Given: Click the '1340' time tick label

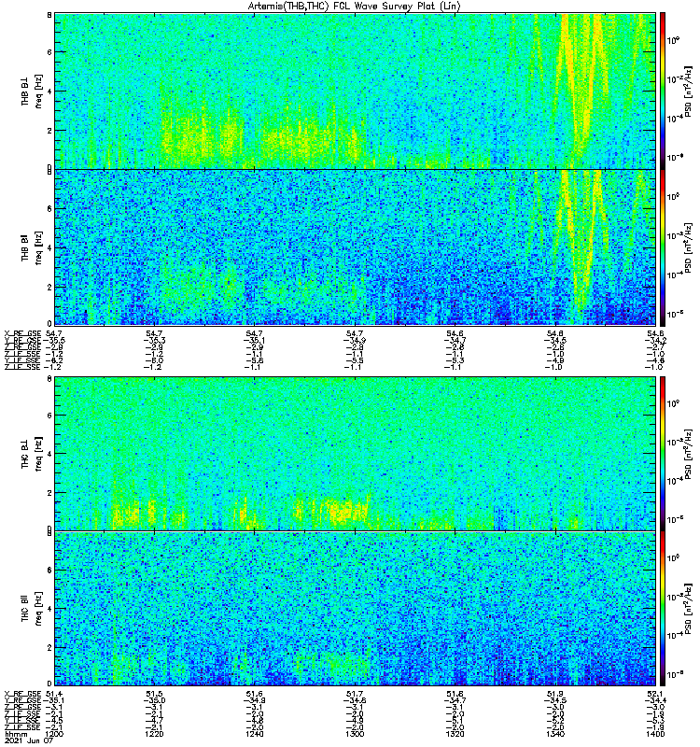Looking at the screenshot, I should [x=555, y=734].
